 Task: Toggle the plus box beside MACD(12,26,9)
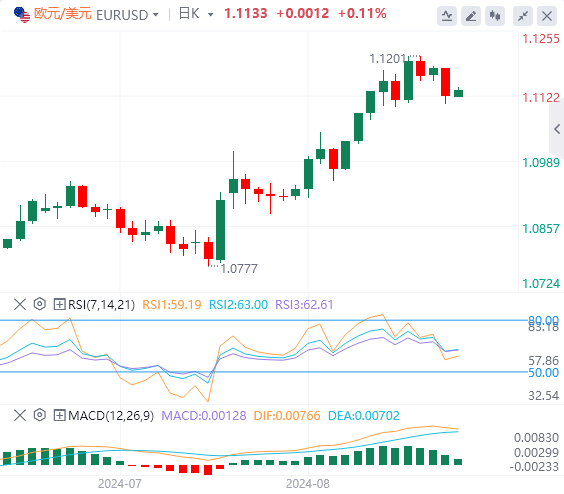click(59, 415)
